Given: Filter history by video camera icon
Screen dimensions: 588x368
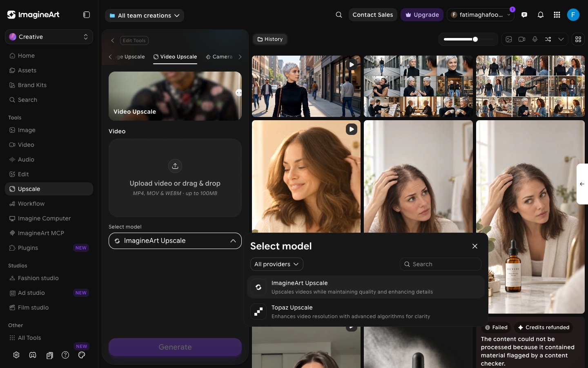Looking at the screenshot, I should [x=522, y=39].
